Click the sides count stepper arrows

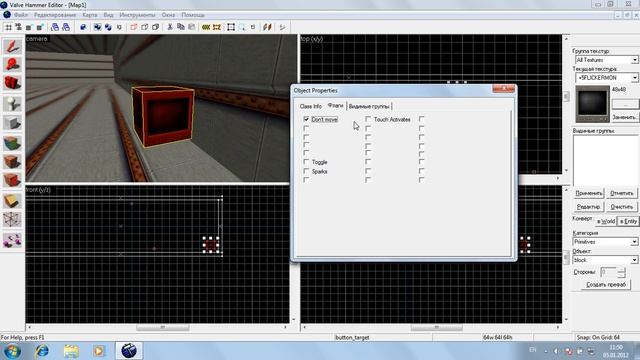pyautogui.click(x=621, y=272)
